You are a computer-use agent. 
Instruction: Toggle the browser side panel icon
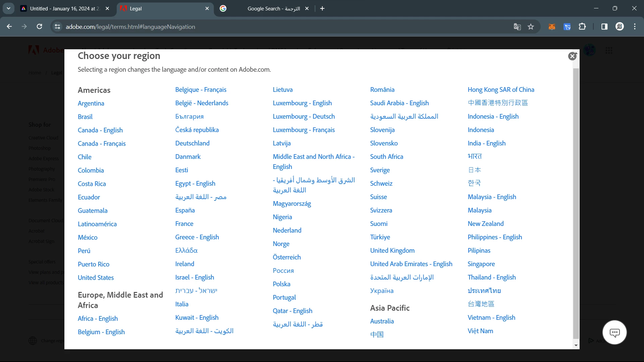click(604, 27)
